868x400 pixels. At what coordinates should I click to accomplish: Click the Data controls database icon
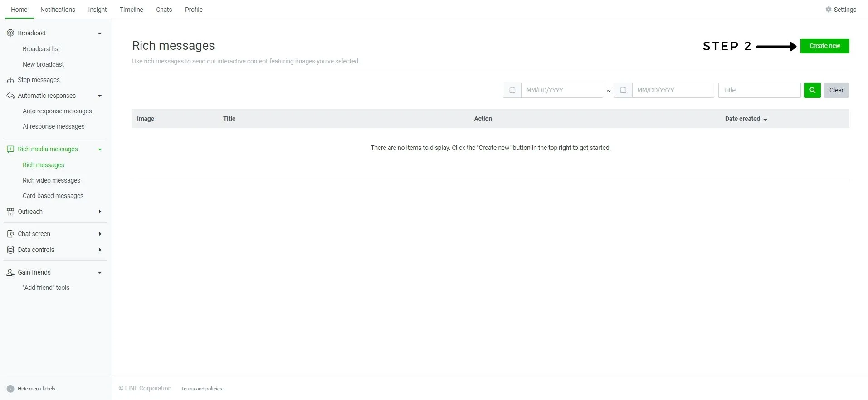pos(10,250)
